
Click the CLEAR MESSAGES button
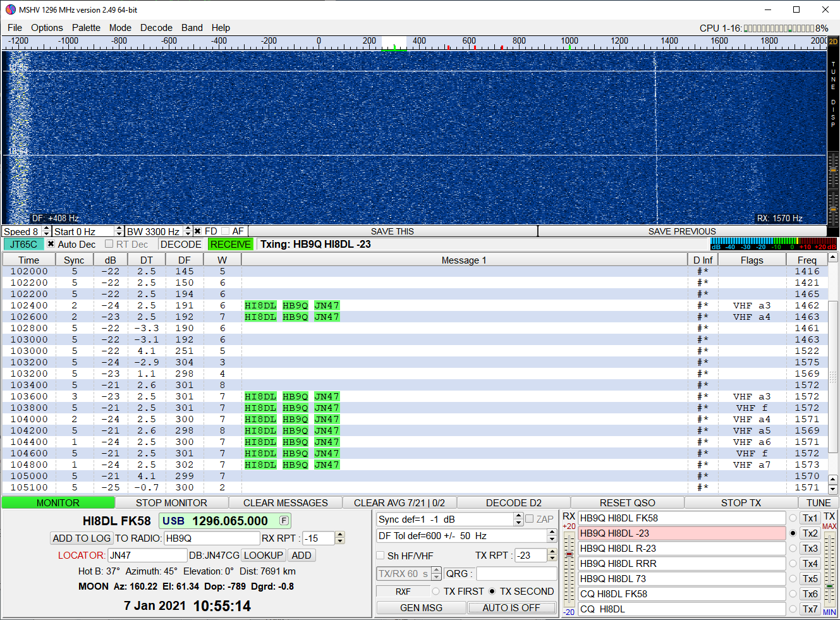click(x=285, y=503)
